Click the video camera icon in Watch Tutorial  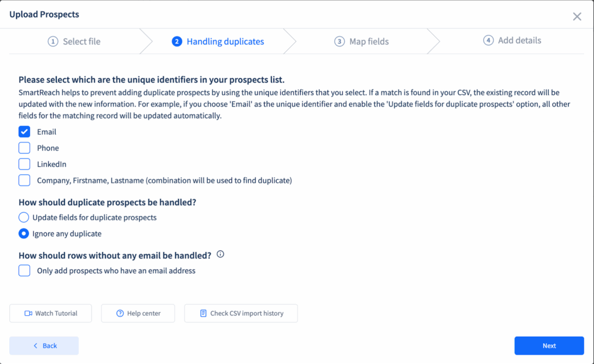[28, 314]
